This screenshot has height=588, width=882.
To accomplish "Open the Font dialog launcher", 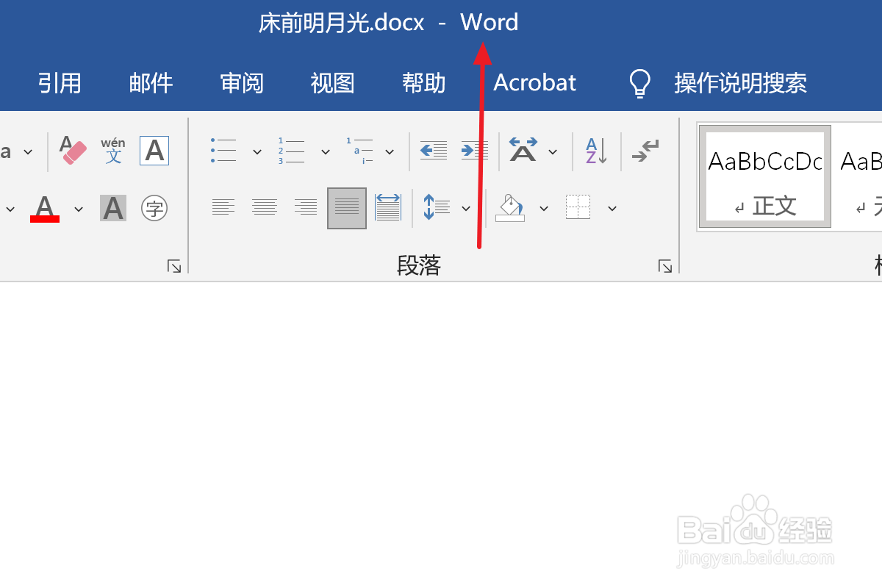I will coord(174,266).
